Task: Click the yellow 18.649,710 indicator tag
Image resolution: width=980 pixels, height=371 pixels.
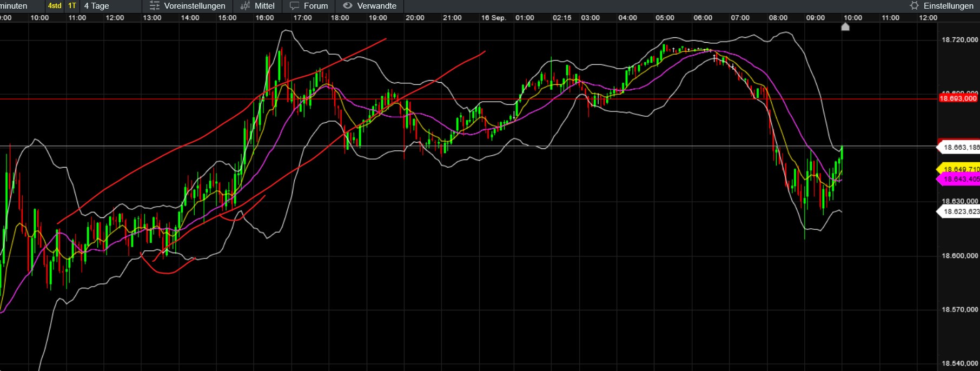Action: click(958, 169)
